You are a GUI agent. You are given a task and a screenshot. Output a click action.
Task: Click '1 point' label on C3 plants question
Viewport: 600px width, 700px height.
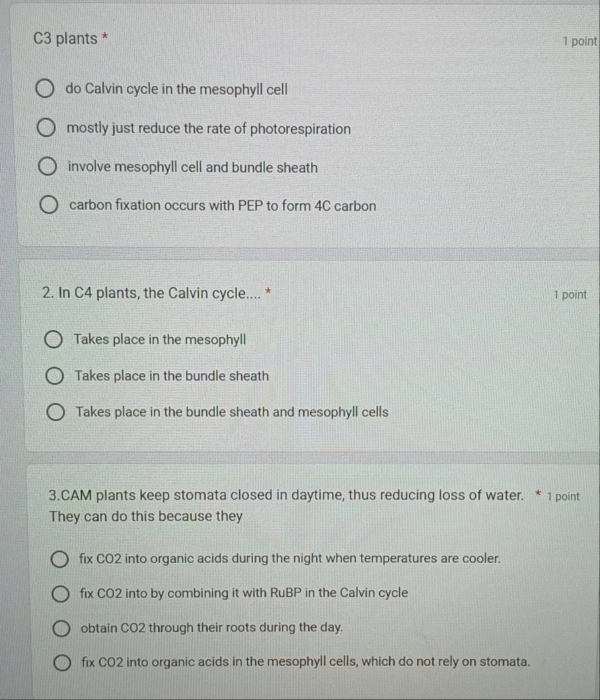580,42
